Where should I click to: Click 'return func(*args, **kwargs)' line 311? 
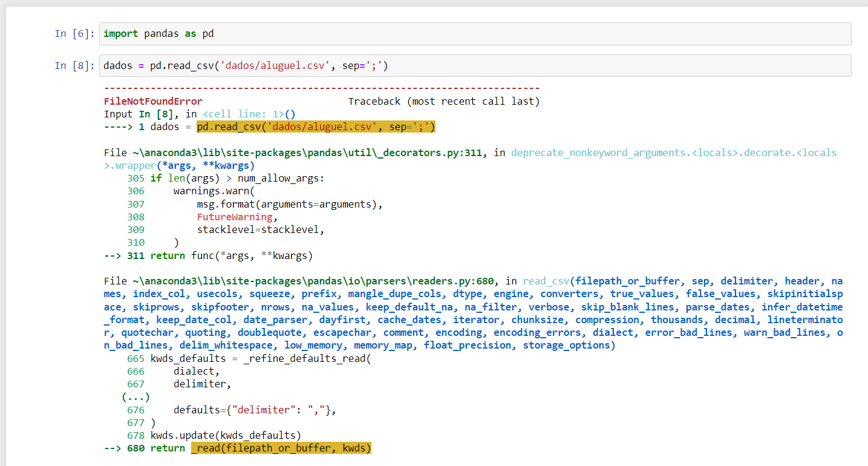[232, 255]
